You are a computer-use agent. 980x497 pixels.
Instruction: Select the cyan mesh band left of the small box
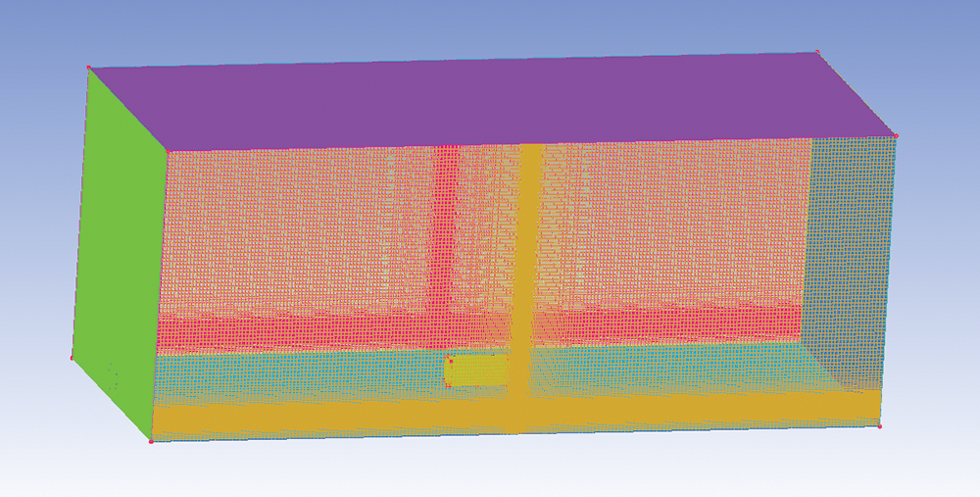(x=294, y=371)
